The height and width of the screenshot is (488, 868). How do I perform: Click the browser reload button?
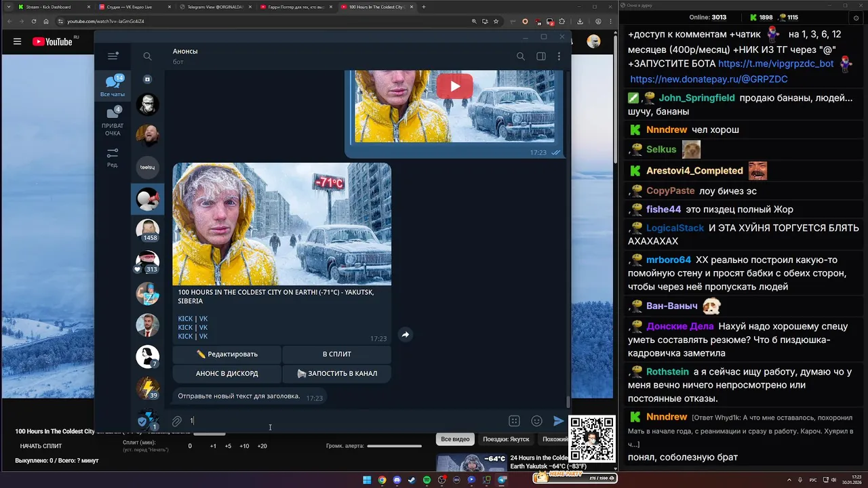coord(34,21)
